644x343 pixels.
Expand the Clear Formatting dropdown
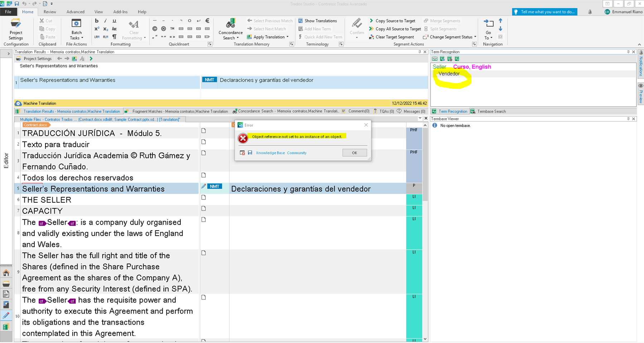(x=145, y=38)
